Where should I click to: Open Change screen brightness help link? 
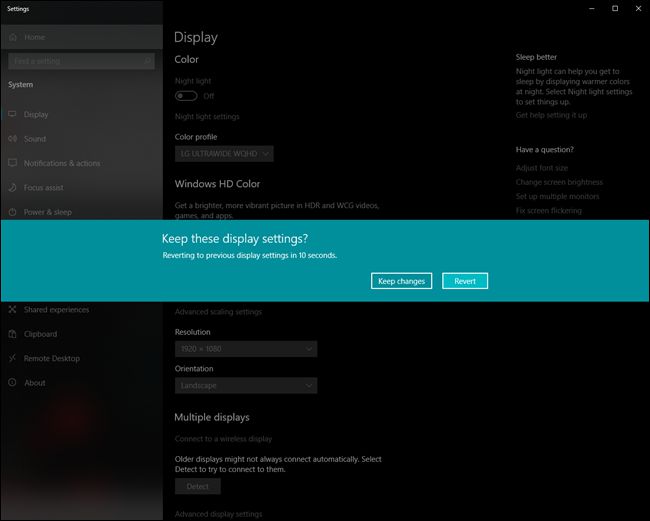(x=559, y=182)
